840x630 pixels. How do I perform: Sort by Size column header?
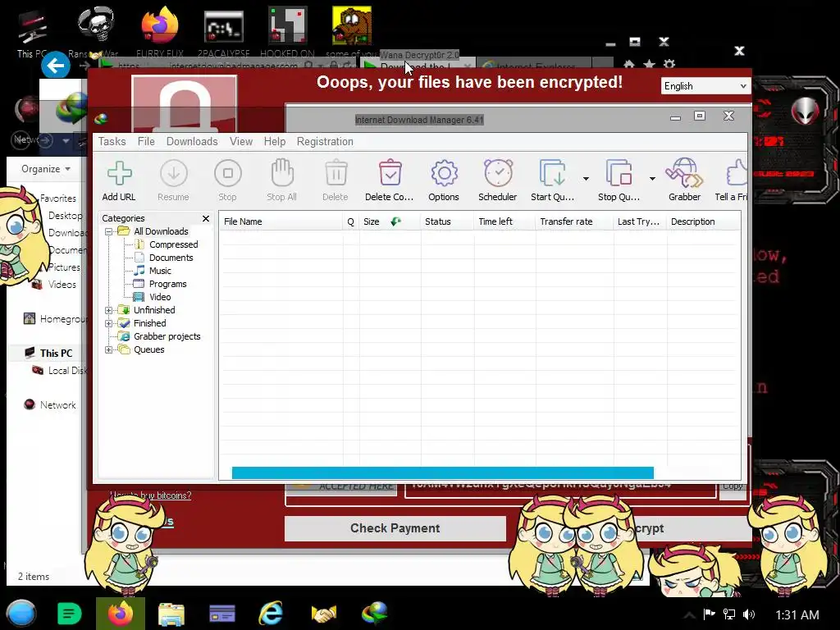click(x=390, y=221)
